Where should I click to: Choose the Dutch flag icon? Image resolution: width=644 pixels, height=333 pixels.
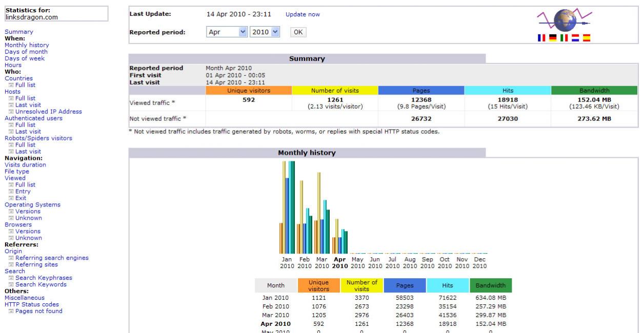pyautogui.click(x=575, y=37)
